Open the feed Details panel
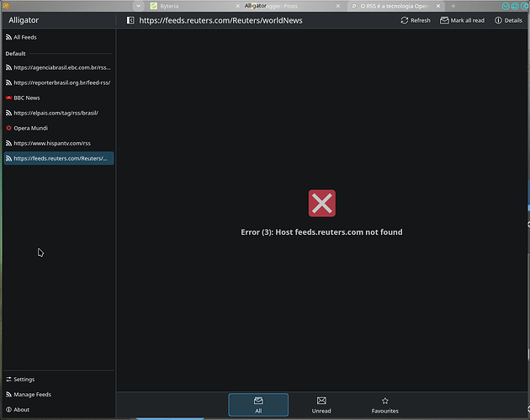 508,20
